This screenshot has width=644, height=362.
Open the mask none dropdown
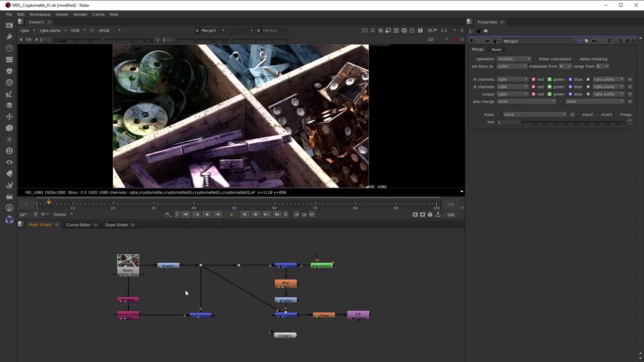[x=535, y=115]
